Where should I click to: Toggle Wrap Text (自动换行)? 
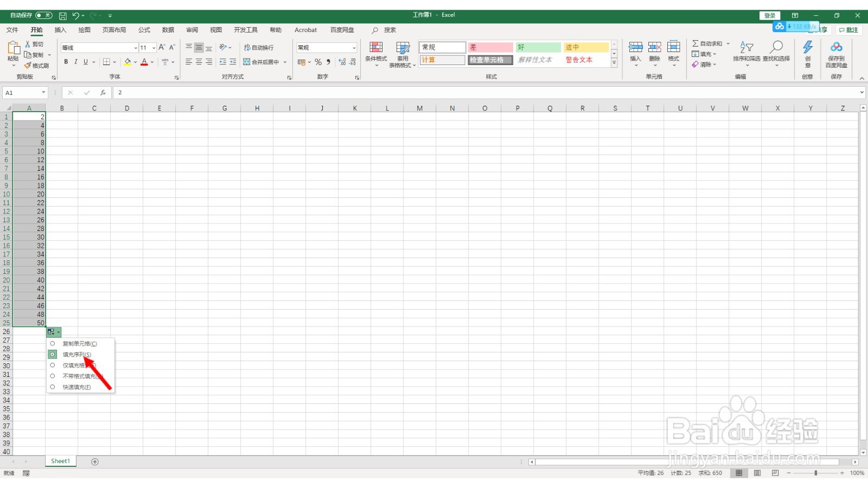click(x=259, y=48)
